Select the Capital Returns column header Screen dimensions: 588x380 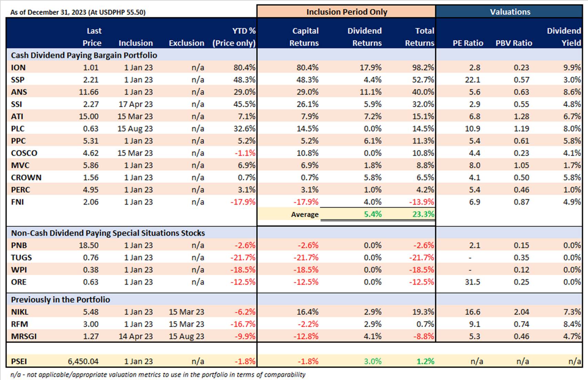click(x=304, y=37)
